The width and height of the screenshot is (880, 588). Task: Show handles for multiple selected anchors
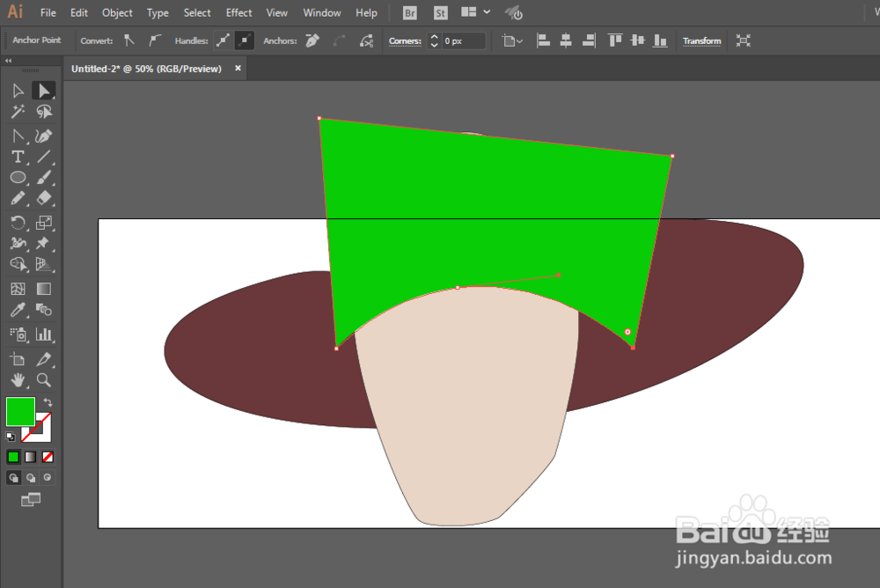click(x=223, y=40)
